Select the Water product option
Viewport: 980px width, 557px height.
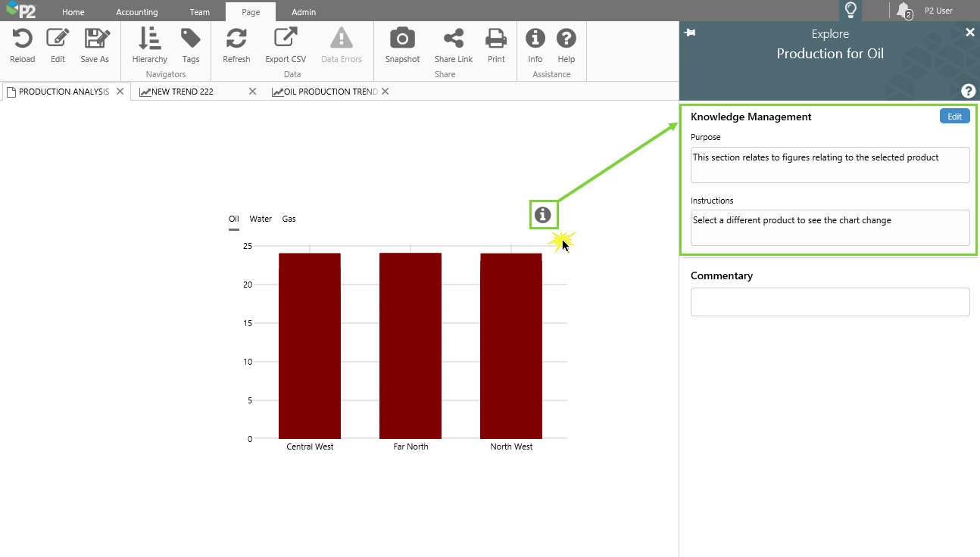tap(261, 219)
